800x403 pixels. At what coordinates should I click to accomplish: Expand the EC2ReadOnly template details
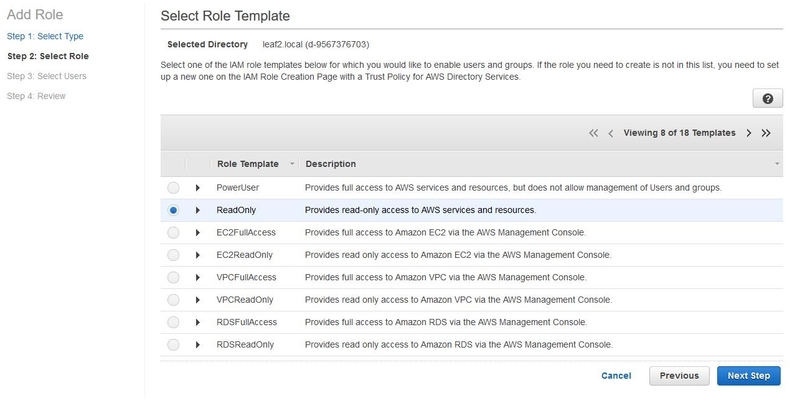pyautogui.click(x=198, y=255)
